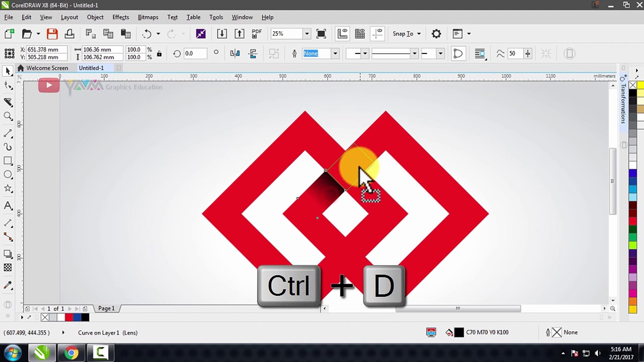Open the Snap To dropdown
The image size is (644, 362).
pyautogui.click(x=407, y=34)
